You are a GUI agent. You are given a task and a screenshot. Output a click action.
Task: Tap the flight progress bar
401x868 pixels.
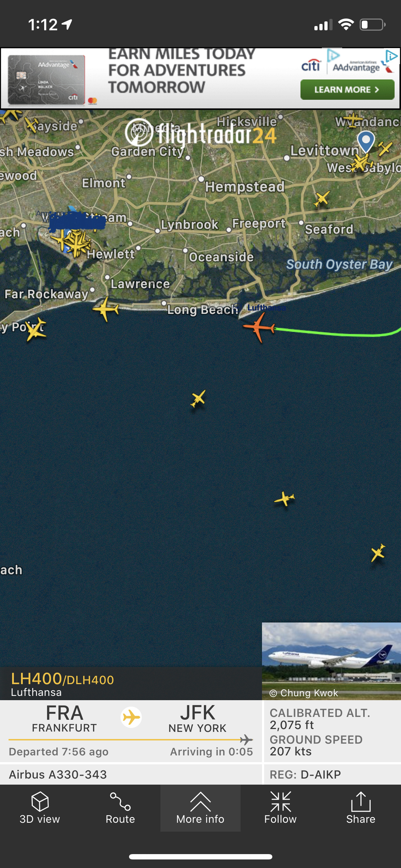[131, 740]
